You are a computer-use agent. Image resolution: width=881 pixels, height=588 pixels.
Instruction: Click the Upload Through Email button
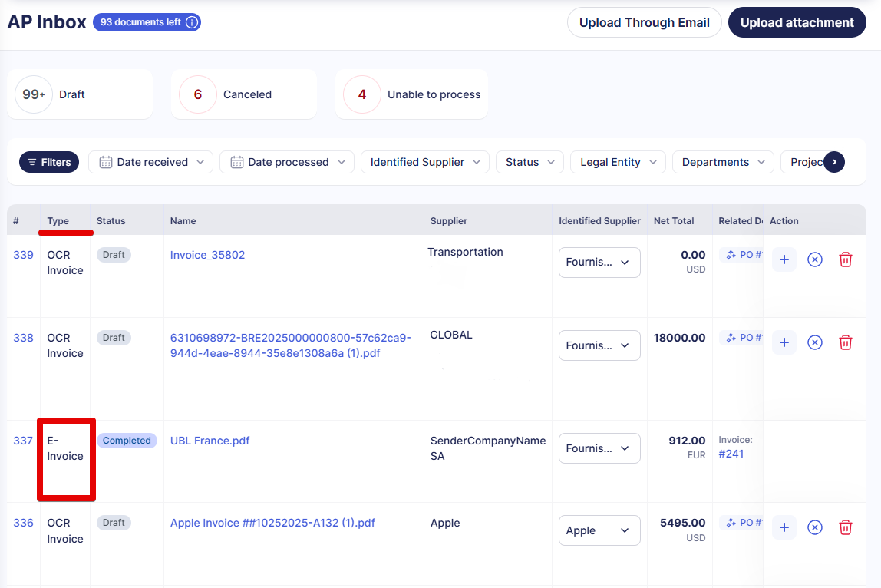click(644, 22)
